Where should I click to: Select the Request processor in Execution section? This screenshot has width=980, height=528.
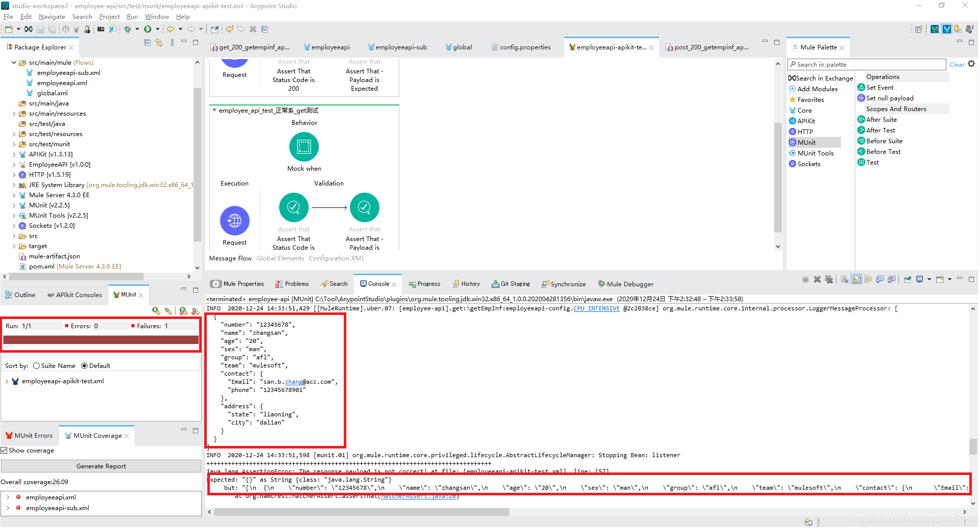[234, 221]
